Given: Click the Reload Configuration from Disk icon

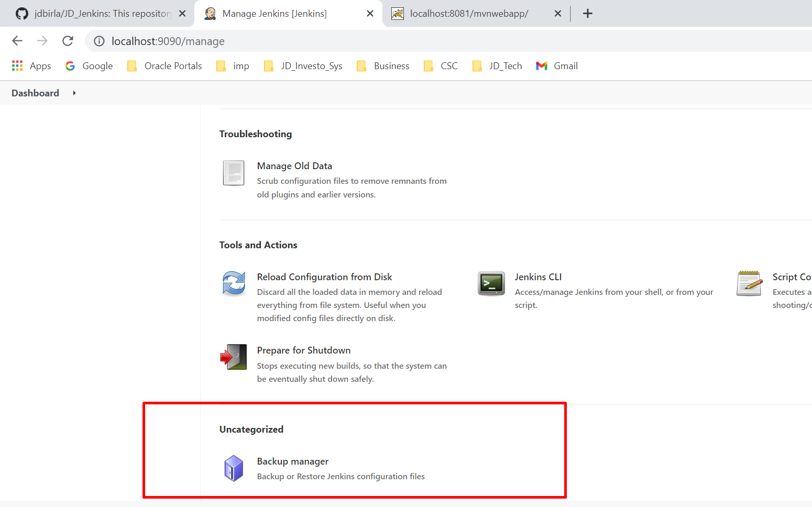Looking at the screenshot, I should coord(234,283).
